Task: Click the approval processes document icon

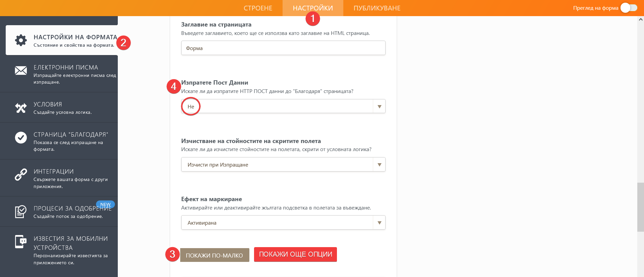Action: (21, 212)
